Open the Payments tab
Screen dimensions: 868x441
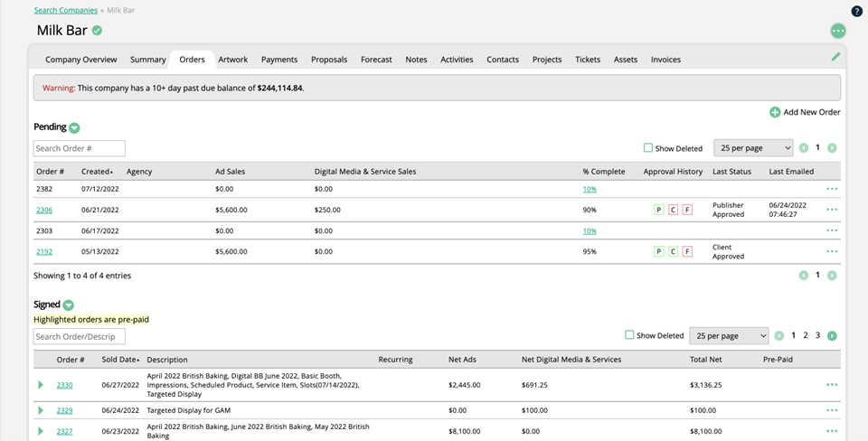pos(279,60)
